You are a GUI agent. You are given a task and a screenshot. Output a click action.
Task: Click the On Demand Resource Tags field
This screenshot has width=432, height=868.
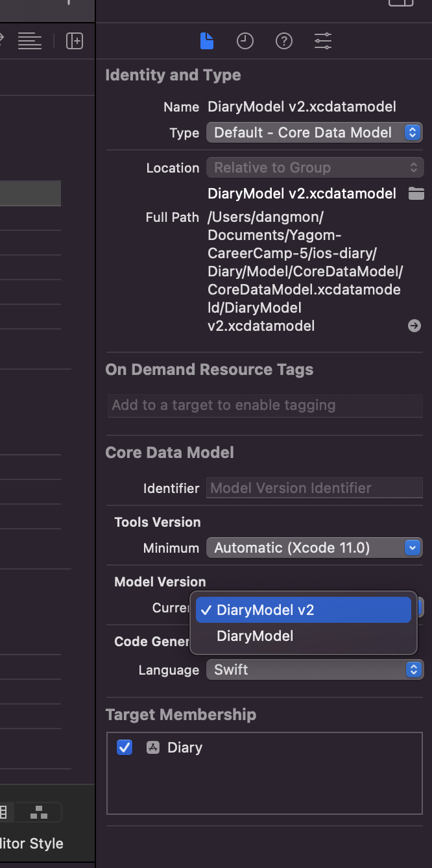(265, 405)
